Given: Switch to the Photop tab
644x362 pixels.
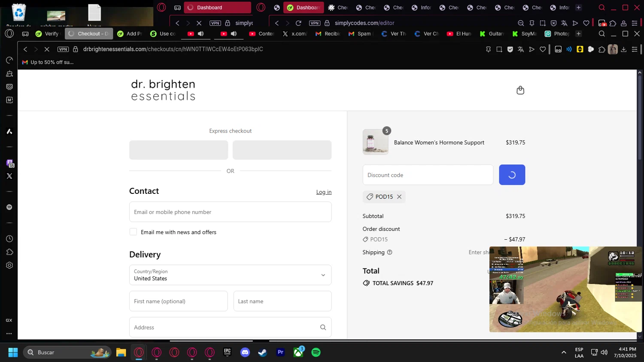Looking at the screenshot, I should [x=557, y=34].
